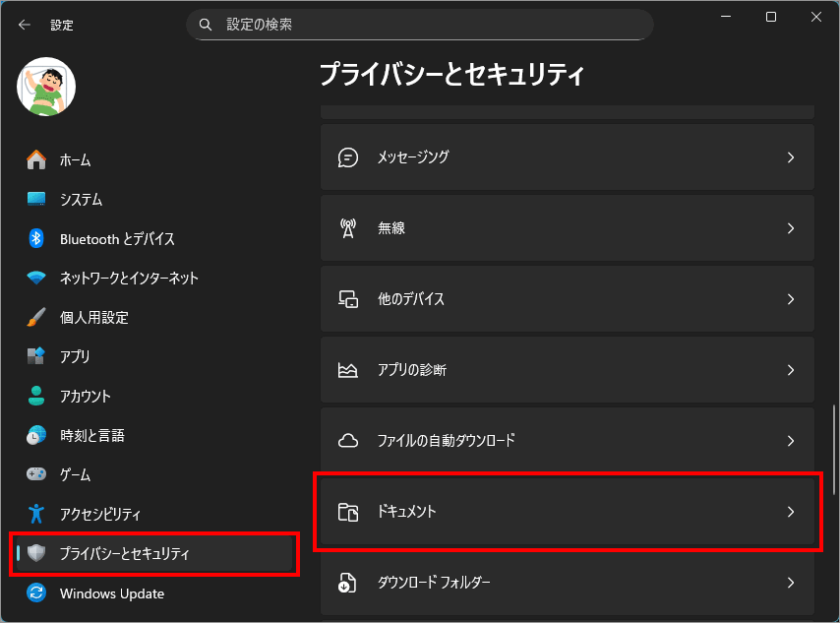Open 時刻と言語 in the sidebar

91,435
